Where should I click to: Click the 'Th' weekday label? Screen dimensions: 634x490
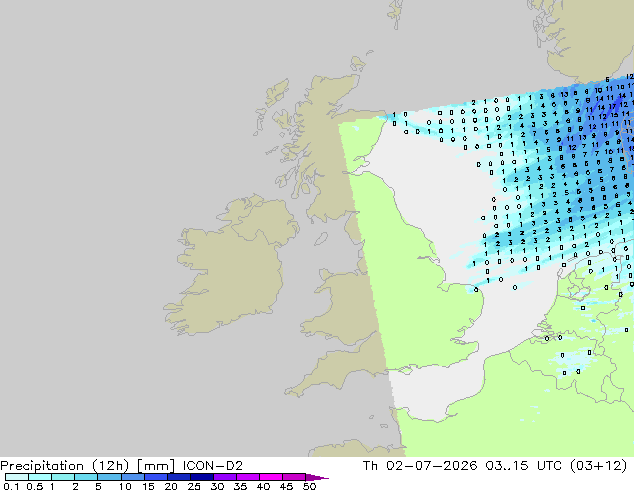coord(370,466)
